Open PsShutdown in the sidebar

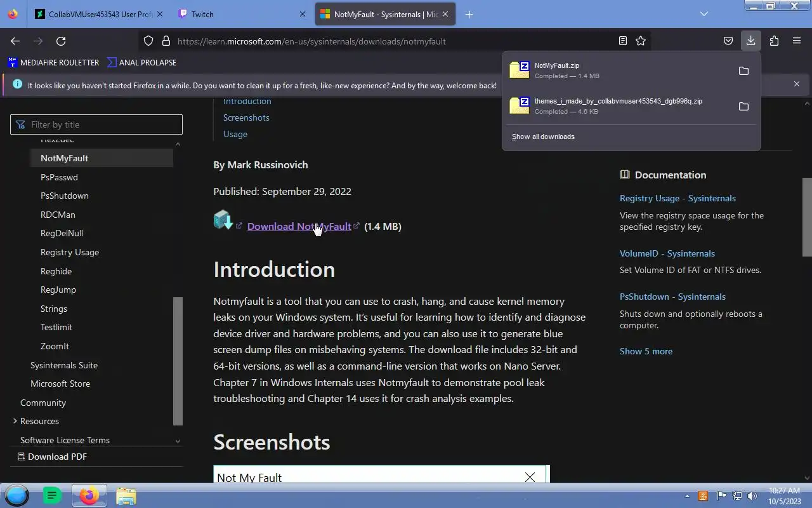coord(65,196)
